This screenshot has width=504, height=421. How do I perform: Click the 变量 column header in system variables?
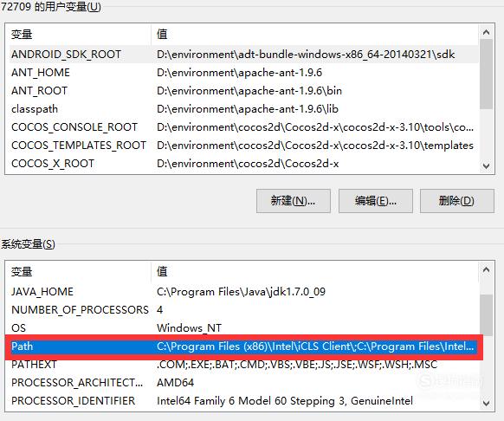(x=80, y=272)
